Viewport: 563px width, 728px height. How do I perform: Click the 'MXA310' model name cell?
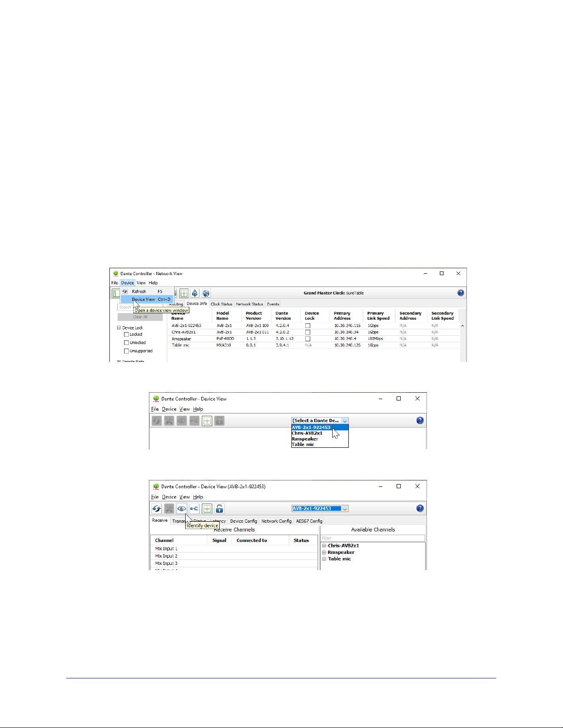coord(224,345)
